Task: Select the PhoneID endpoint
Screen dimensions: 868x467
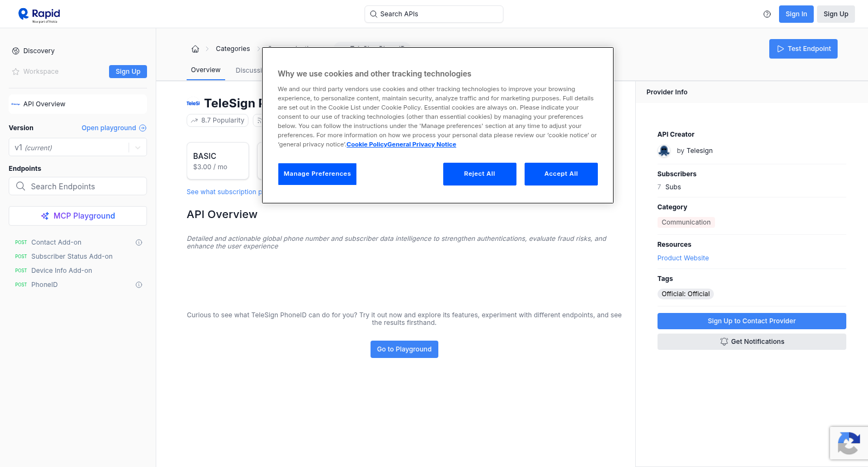Action: click(44, 285)
